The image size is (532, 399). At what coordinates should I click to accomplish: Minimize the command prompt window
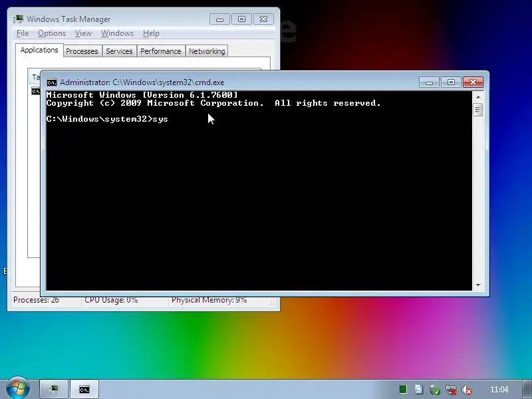coord(429,82)
